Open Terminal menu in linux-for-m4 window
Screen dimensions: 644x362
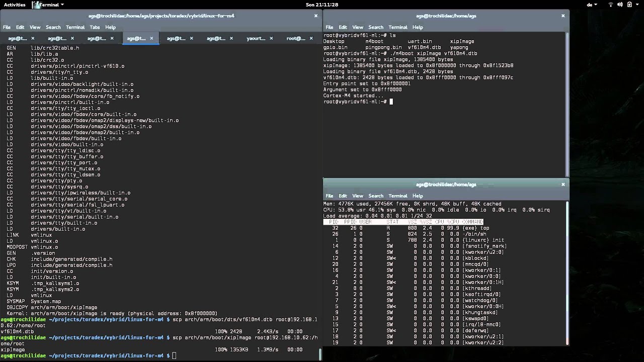point(75,27)
